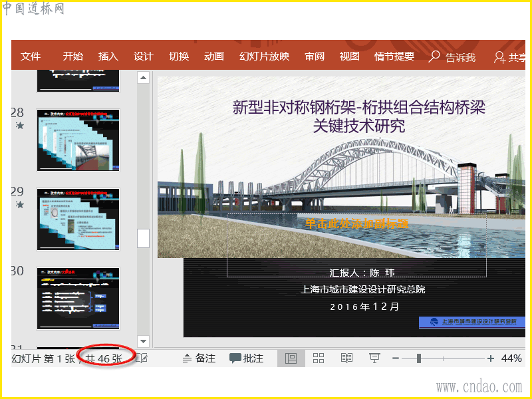The width and height of the screenshot is (532, 399).
Task: Click the 共享 share button
Action: click(509, 57)
